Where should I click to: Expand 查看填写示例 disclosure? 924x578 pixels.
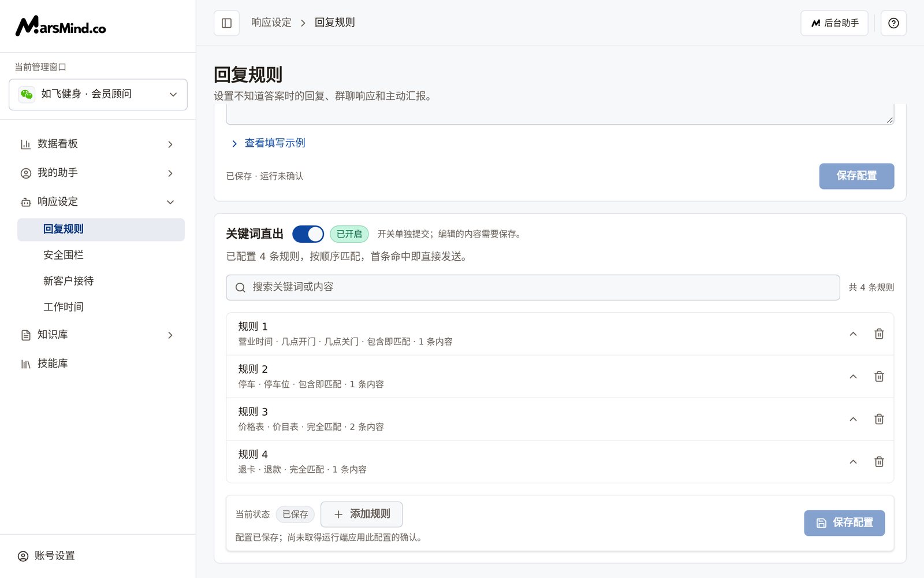268,143
